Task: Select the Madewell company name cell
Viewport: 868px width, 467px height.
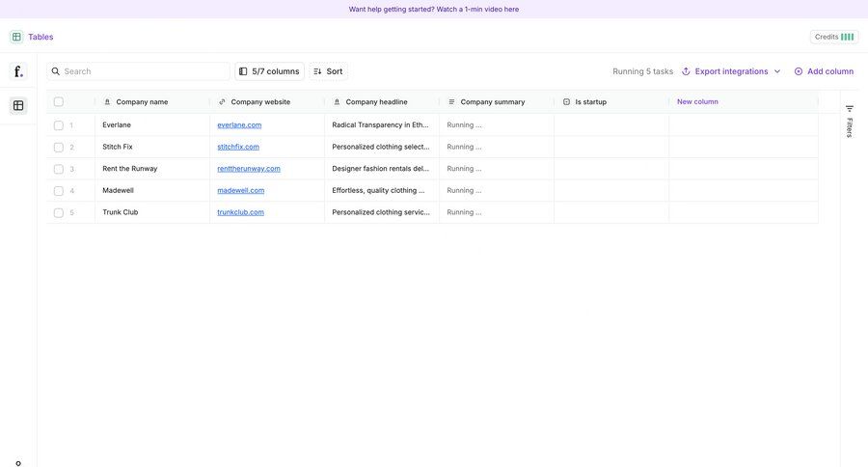Action: (152, 191)
